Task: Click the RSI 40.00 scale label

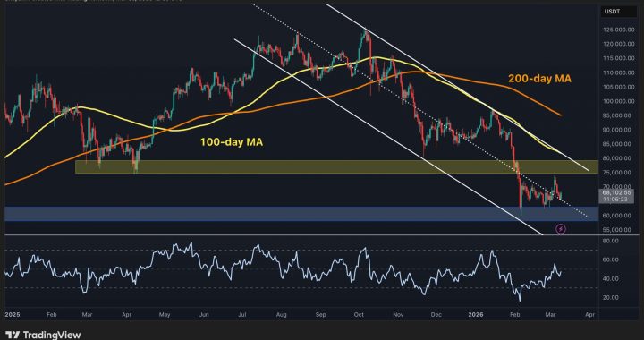Action: (612, 278)
